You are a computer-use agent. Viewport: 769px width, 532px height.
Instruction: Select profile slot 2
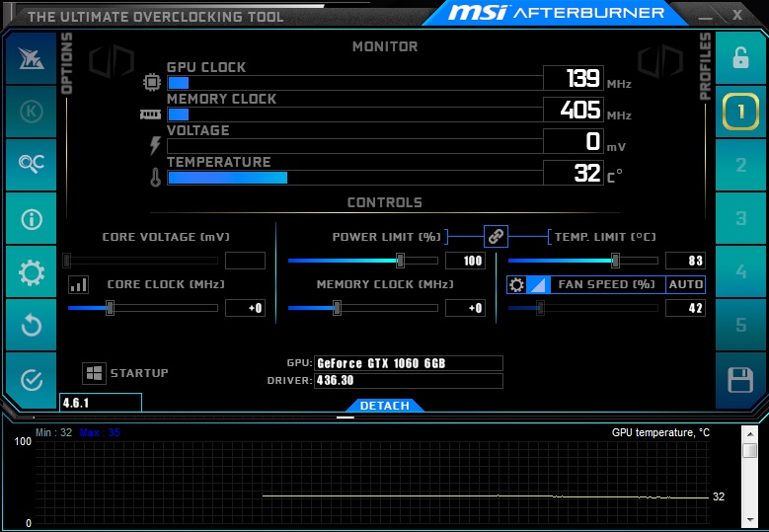click(740, 164)
